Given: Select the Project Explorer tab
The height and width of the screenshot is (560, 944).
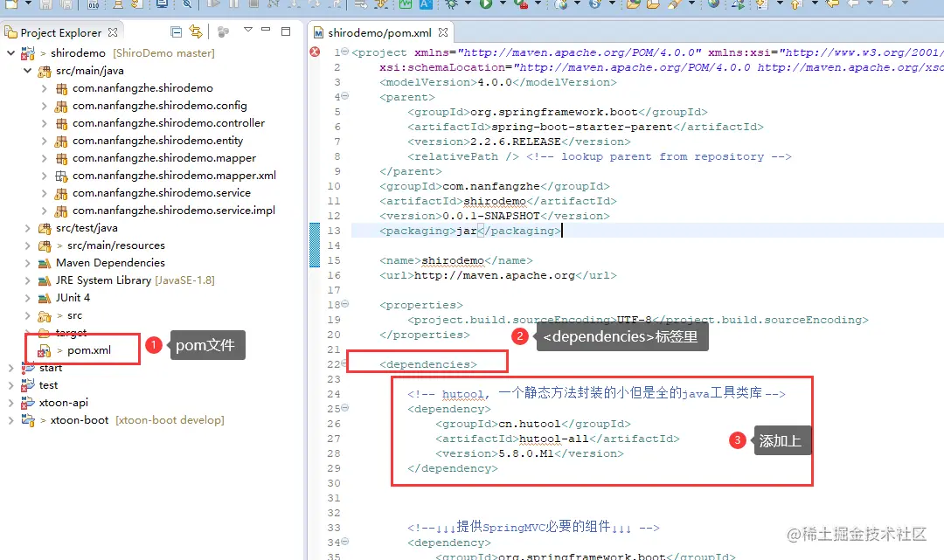Looking at the screenshot, I should coord(61,32).
